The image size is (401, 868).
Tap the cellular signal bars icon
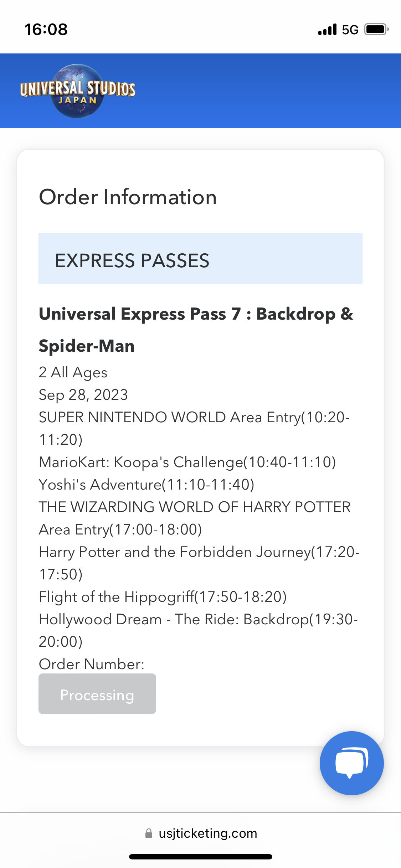pos(327,30)
